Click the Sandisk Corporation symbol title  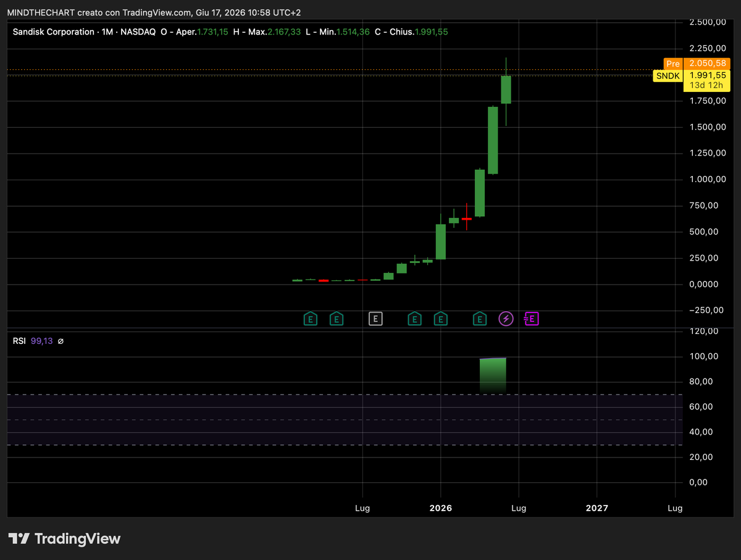(x=54, y=31)
